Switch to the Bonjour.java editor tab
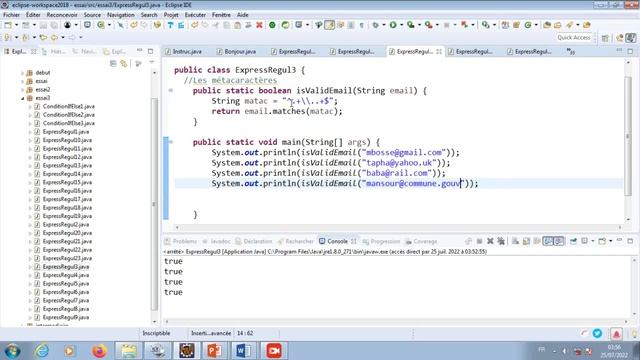The height and width of the screenshot is (360, 640). point(236,51)
